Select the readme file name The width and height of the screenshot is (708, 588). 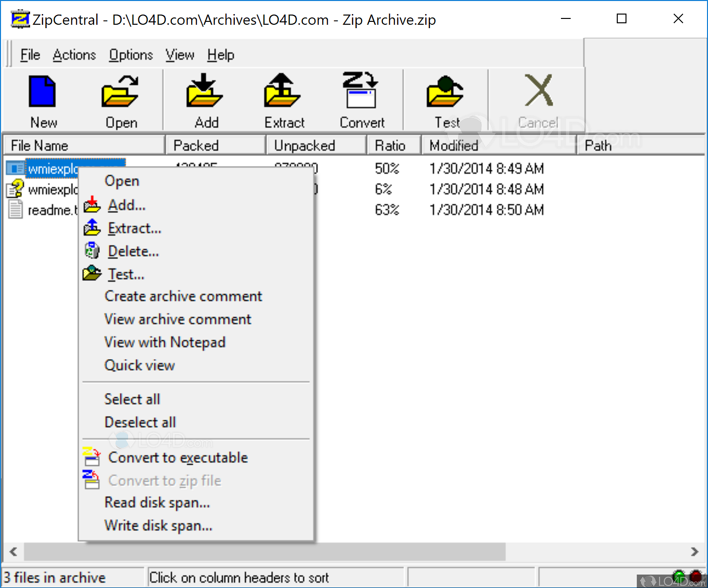[52, 210]
